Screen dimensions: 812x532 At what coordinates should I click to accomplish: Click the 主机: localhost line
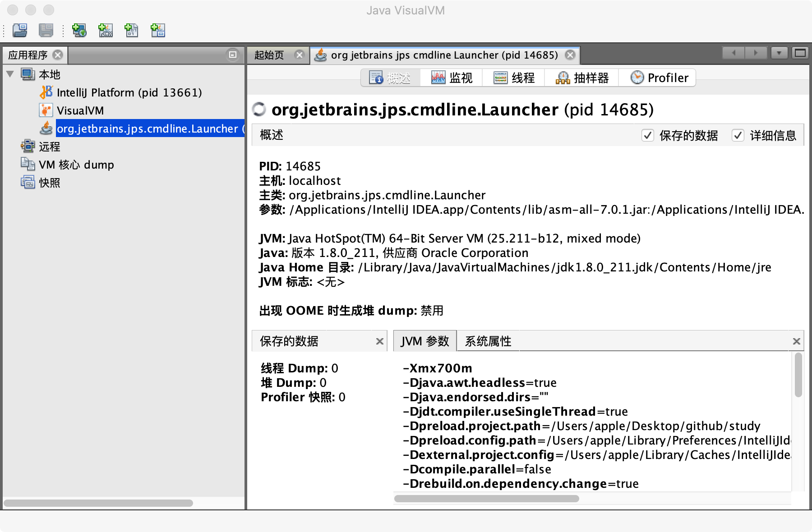pos(300,180)
